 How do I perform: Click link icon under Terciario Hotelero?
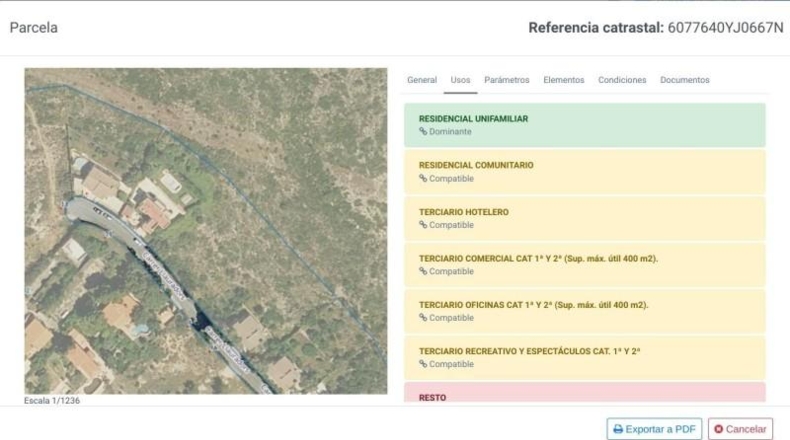coord(423,225)
